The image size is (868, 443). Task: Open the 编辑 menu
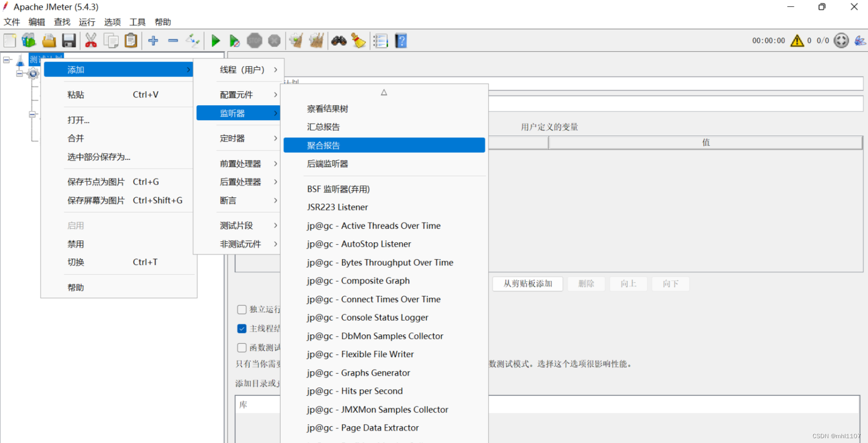click(x=37, y=22)
